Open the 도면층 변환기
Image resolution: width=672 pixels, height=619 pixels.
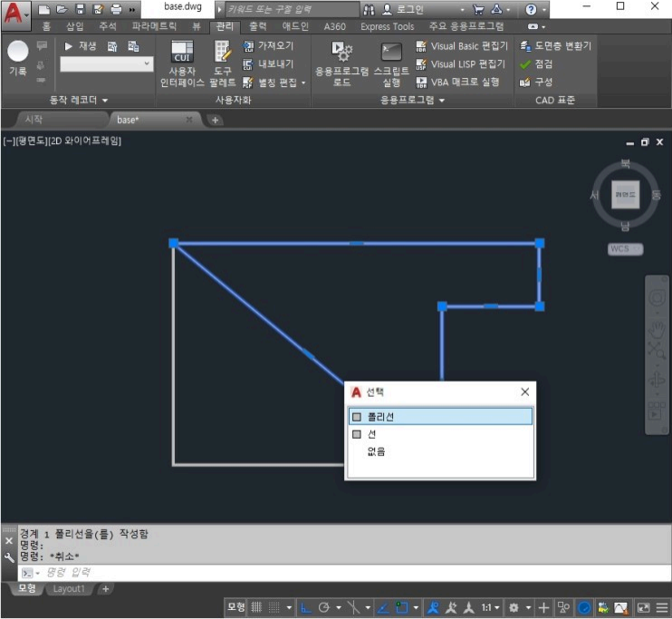tap(555, 45)
